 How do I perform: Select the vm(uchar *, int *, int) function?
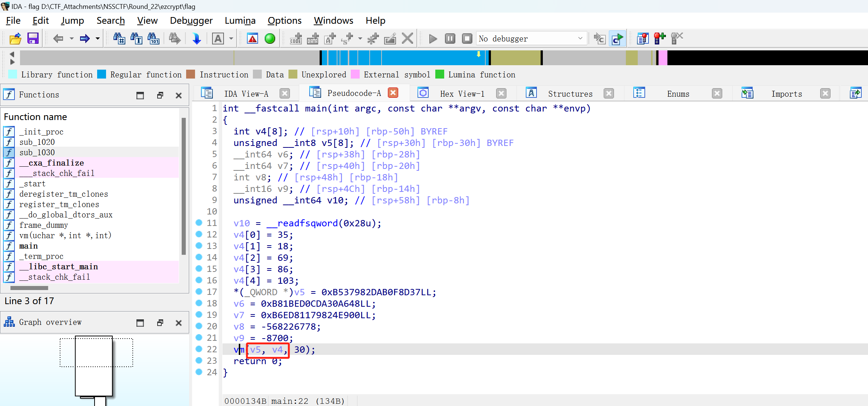pos(65,236)
